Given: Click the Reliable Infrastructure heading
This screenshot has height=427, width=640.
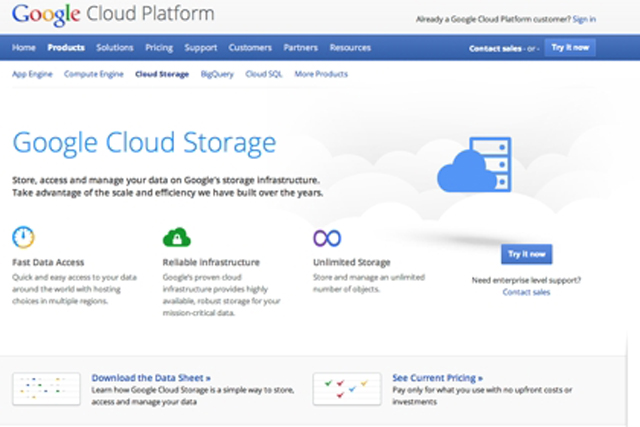Looking at the screenshot, I should 211,262.
